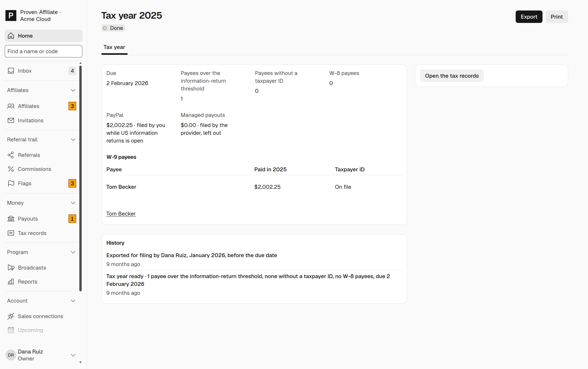Click the Tax records icon
The width and height of the screenshot is (588, 369).
[x=11, y=233]
